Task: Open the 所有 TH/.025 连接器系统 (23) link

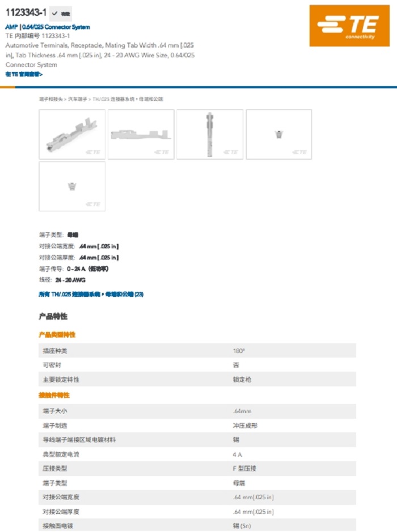Action: (91, 294)
